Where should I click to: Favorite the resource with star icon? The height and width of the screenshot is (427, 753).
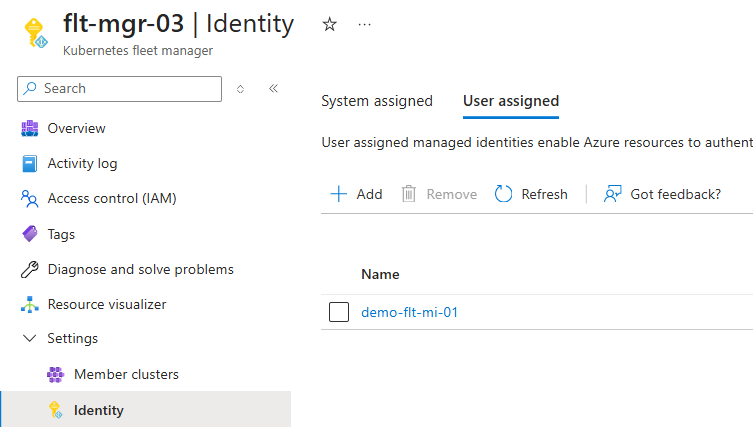pyautogui.click(x=330, y=24)
